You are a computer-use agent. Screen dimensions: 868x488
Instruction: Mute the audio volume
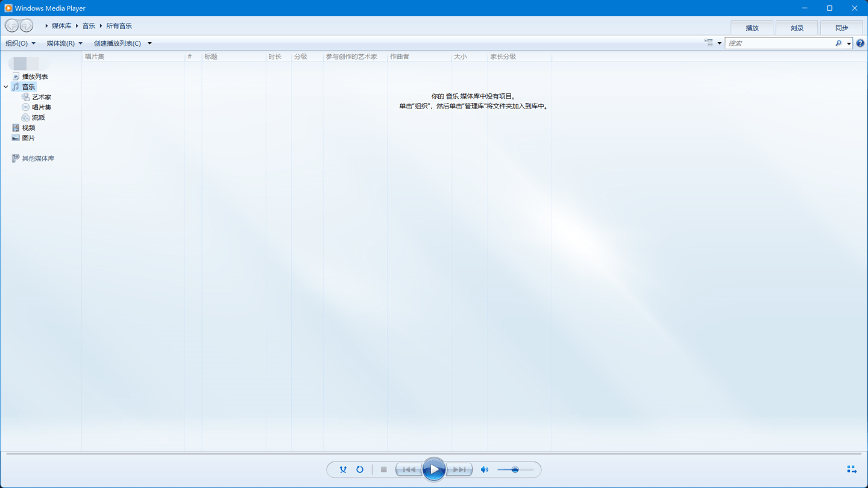484,469
